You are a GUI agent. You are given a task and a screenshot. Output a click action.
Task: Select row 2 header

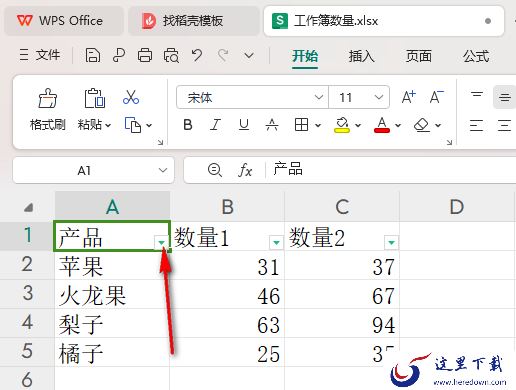[x=27, y=265]
